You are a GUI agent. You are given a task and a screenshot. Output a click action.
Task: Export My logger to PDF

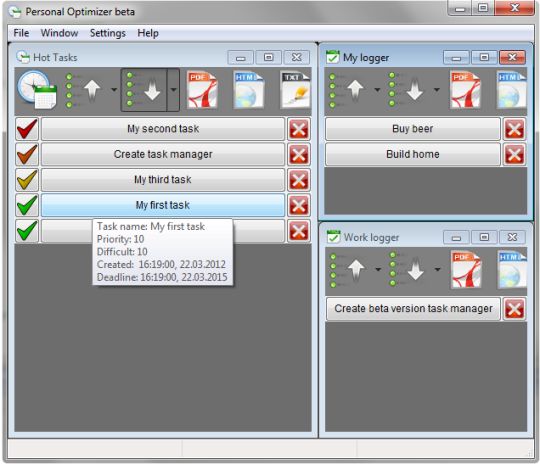click(x=466, y=90)
